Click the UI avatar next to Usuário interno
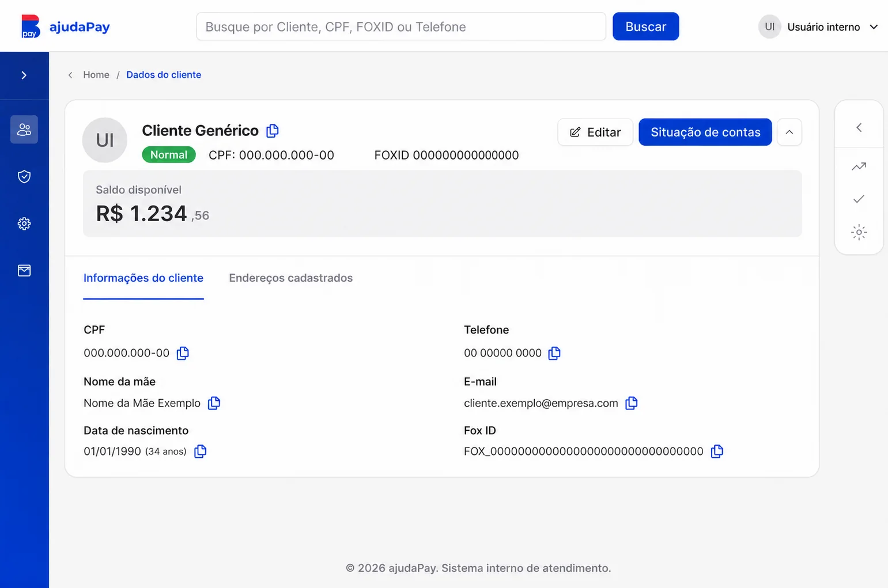The image size is (888, 588). coord(769,26)
